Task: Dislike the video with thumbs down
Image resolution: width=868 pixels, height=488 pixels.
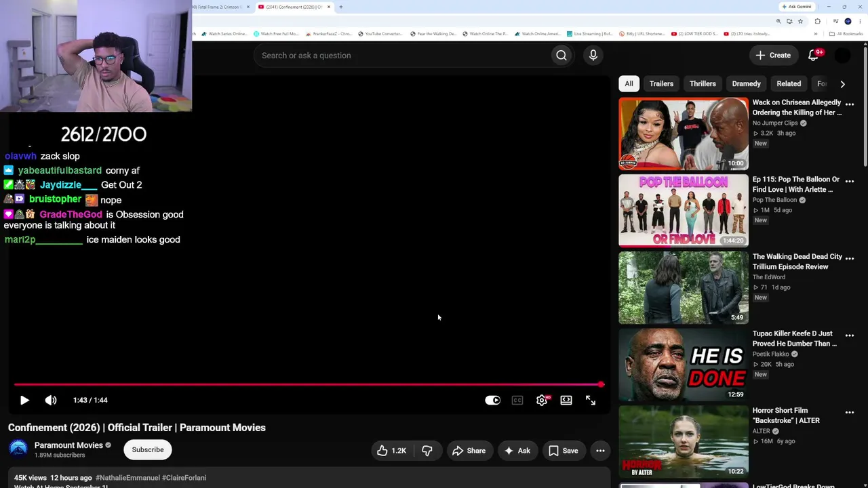Action: click(427, 451)
